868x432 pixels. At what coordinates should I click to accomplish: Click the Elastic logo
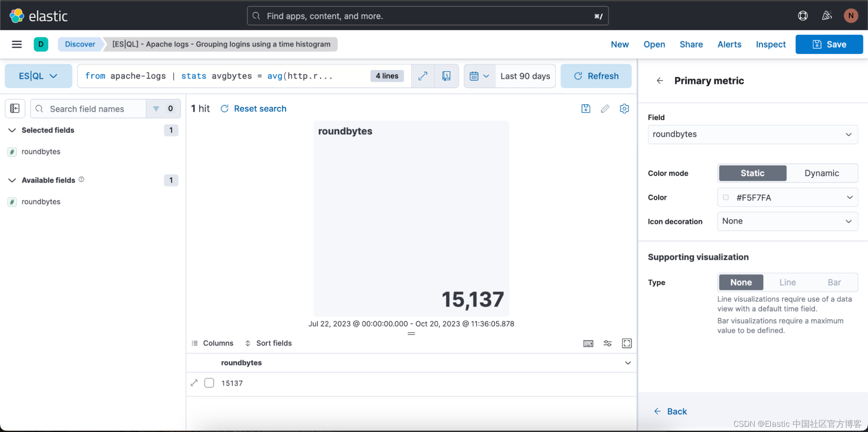pos(39,16)
